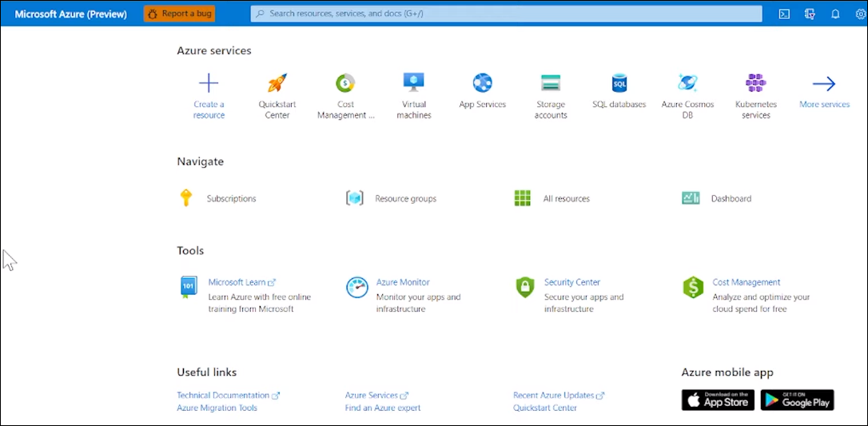
Task: Click the Azure mobile app heading
Action: 727,372
